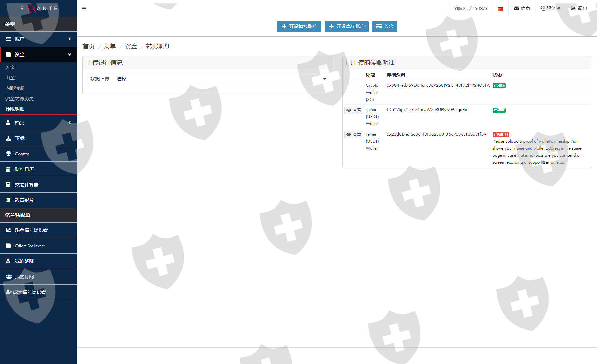This screenshot has width=597, height=364.
Task: Click 资金 breadcrumb link
Action: click(x=131, y=46)
